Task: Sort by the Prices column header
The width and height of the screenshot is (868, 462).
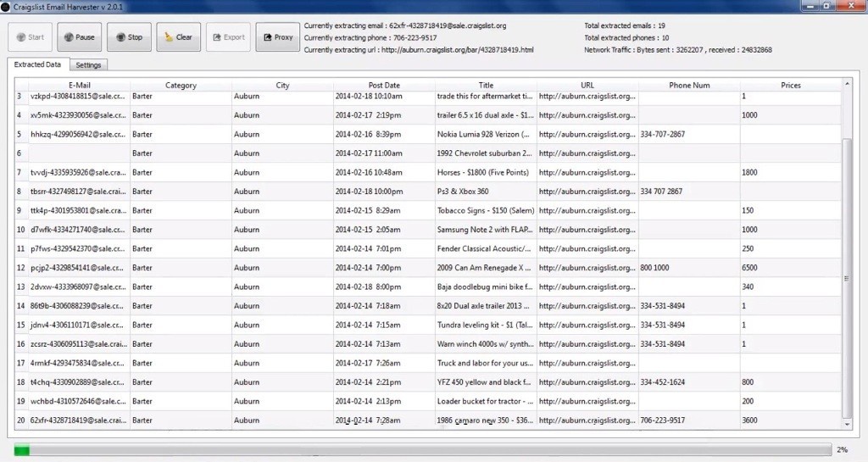Action: pos(790,85)
